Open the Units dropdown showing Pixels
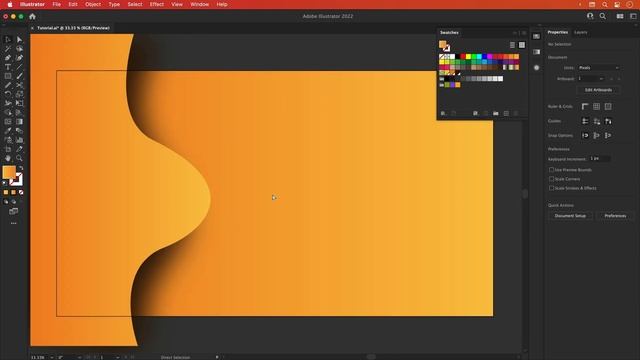 (598, 68)
